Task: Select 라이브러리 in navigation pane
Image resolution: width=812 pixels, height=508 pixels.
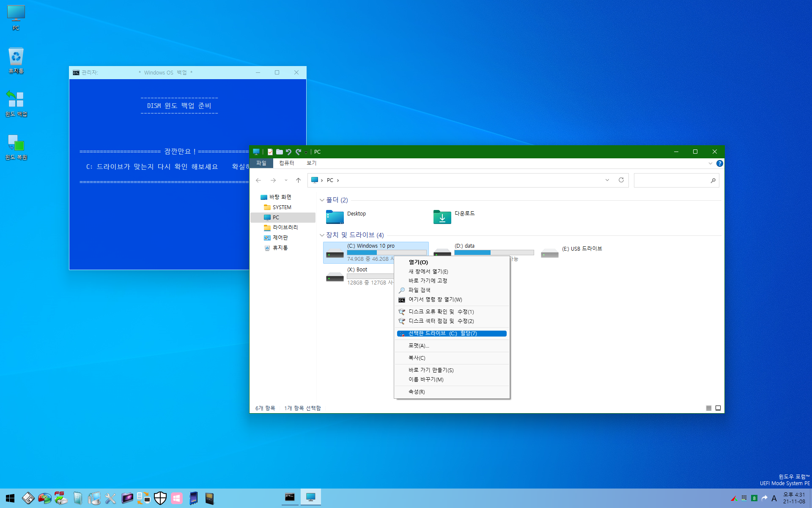Action: 281,228
